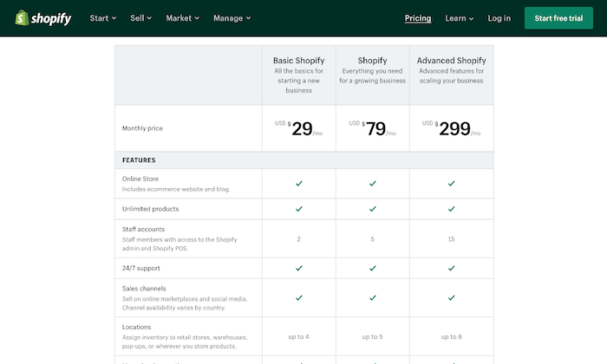Click Online Store checkmark for Shopify plan
Viewport: 607px width, 364px height.
[x=372, y=184]
